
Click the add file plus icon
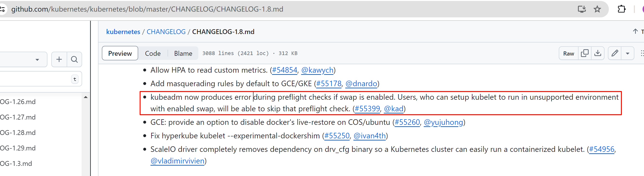59,59
